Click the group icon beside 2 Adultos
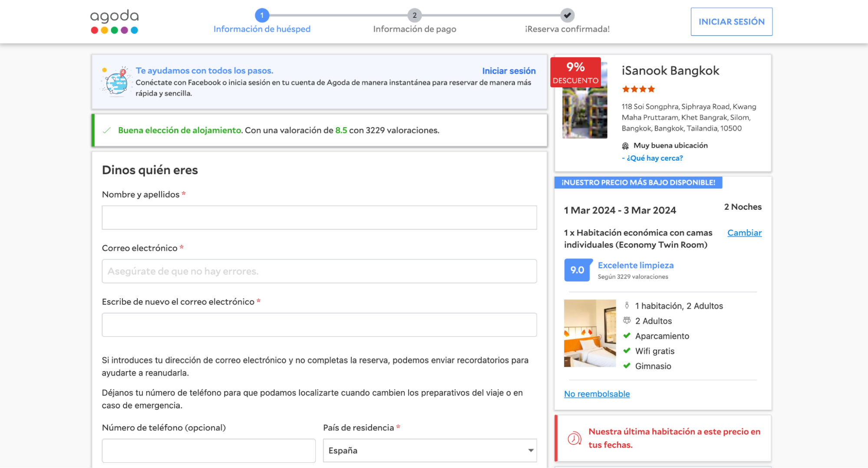868x468 pixels. click(x=627, y=321)
